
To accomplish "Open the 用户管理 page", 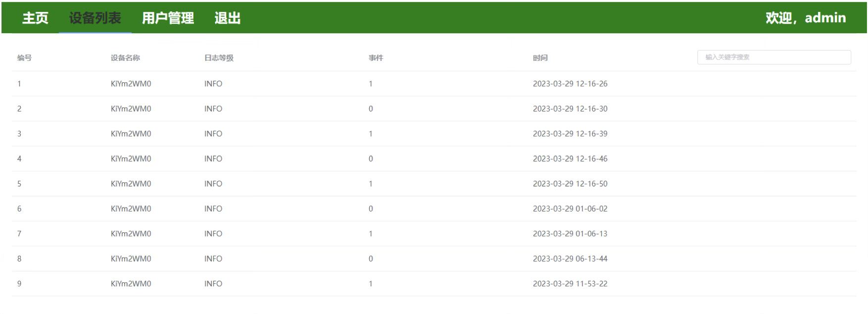I will [x=168, y=18].
